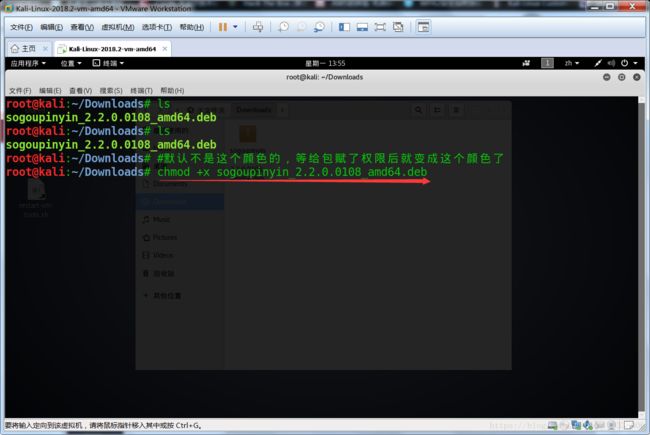Toggle the VMware library sidebar view icon
This screenshot has width=650, height=435.
(344, 27)
